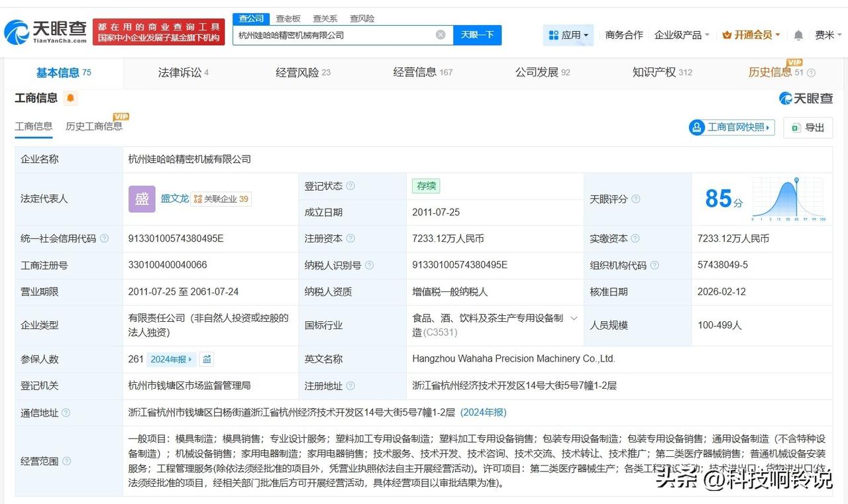Viewport: 848px width, 504px height.
Task: Switch to the 基本信息 tab
Action: (64, 73)
